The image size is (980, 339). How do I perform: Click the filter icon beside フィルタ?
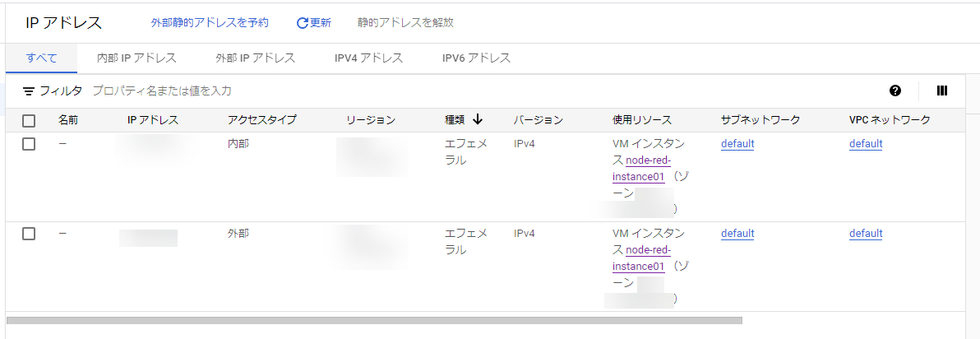[x=29, y=91]
